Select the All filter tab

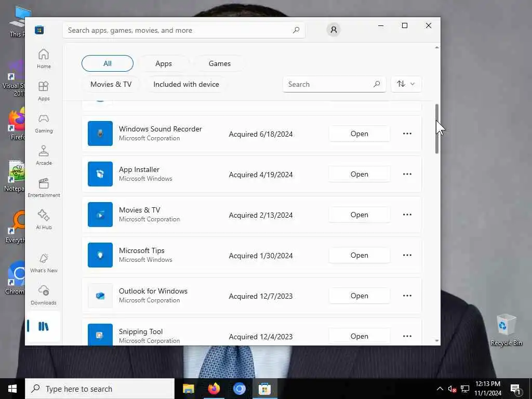pyautogui.click(x=108, y=63)
